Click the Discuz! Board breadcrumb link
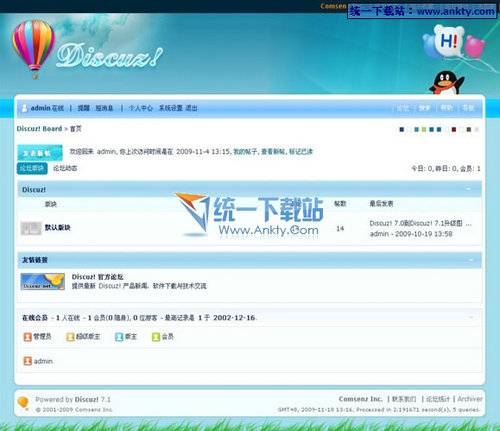This screenshot has height=431, width=500. click(39, 129)
